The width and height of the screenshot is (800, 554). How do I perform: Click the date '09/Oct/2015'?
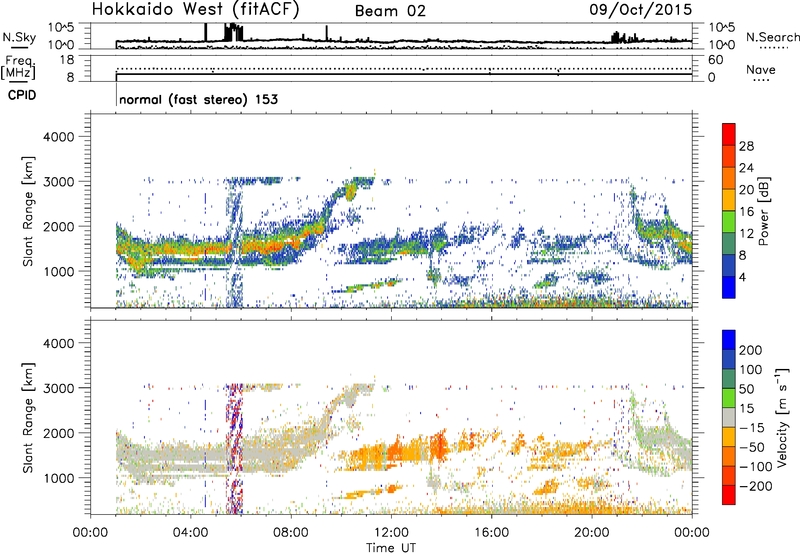pyautogui.click(x=641, y=10)
